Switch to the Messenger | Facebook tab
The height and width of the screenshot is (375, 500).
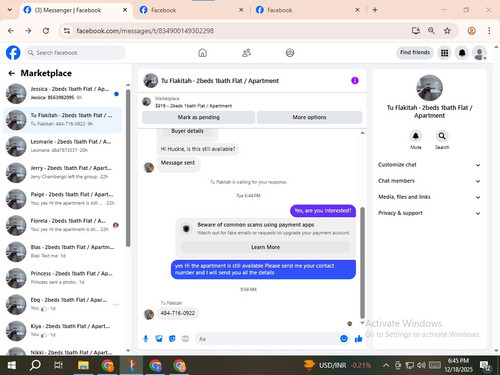[75, 10]
